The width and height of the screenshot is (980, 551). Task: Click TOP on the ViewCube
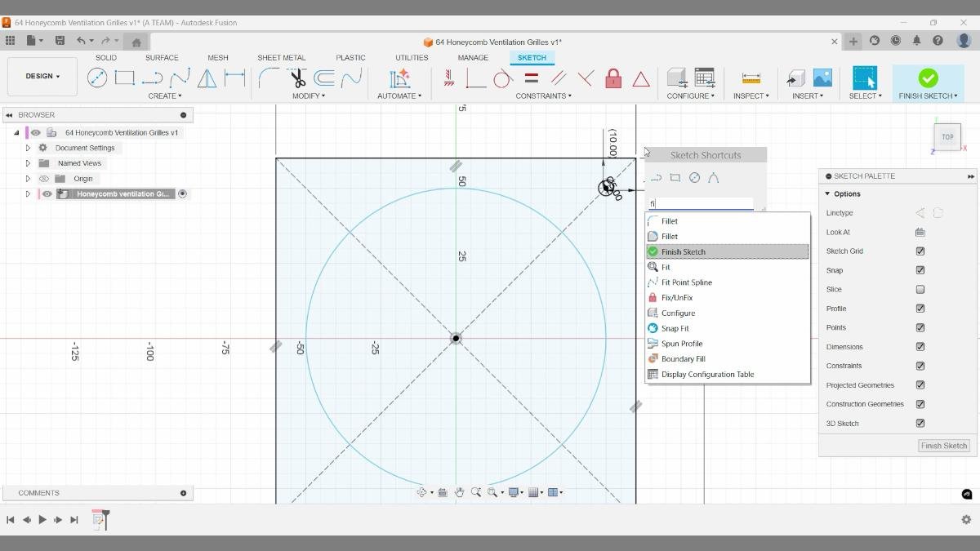point(947,136)
